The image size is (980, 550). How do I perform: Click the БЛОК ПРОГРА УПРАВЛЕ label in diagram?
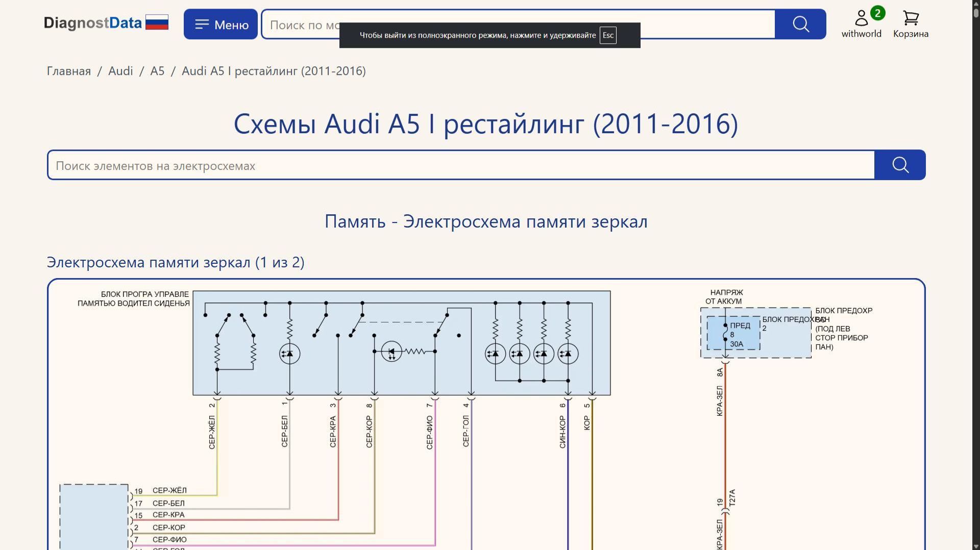point(134,298)
